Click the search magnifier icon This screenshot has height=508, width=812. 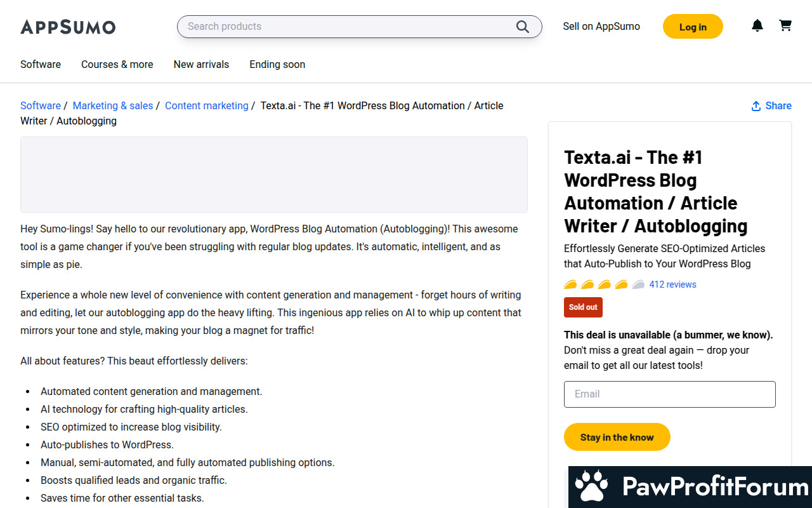(x=522, y=27)
